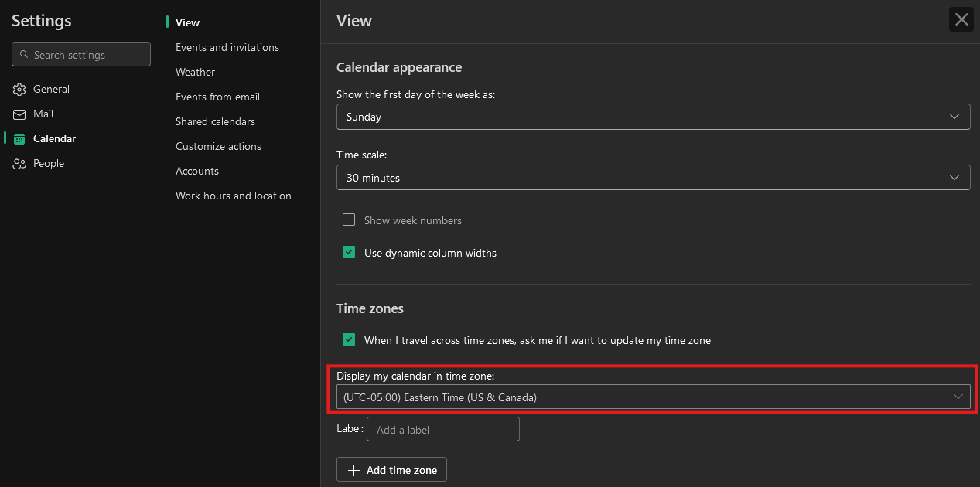The image size is (980, 487).
Task: Click the People icon in sidebar
Action: pyautogui.click(x=19, y=164)
